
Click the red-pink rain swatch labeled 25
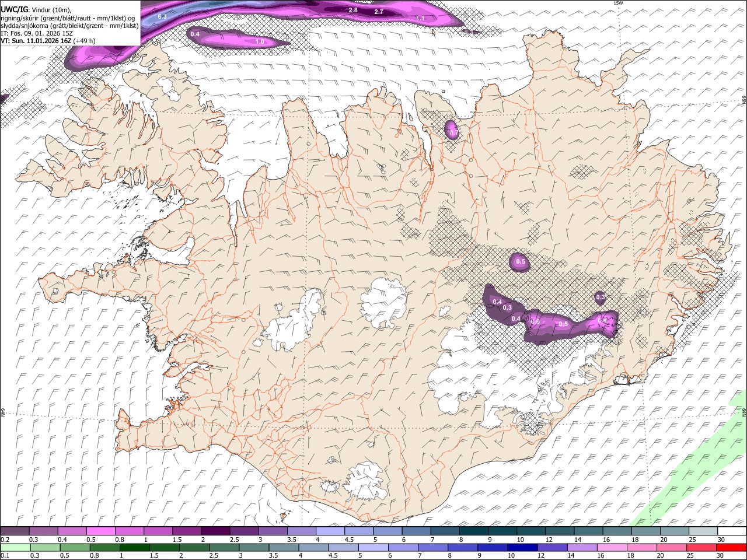[x=701, y=547]
